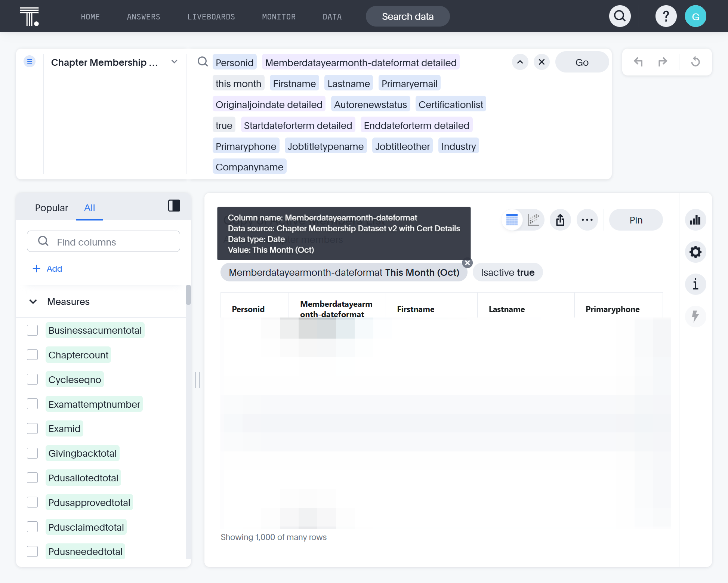
Task: Open the ANSWERS menu
Action: pyautogui.click(x=144, y=17)
